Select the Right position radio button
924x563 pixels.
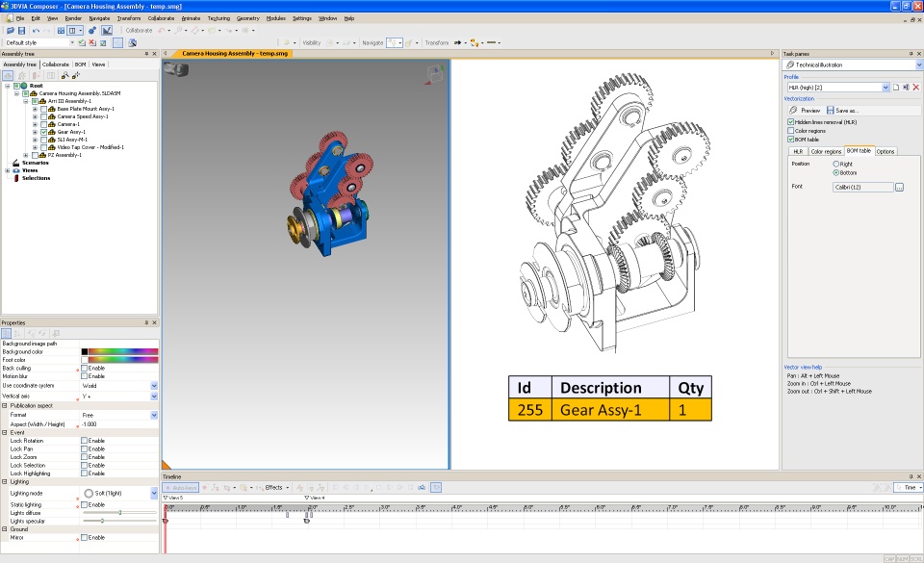pos(835,164)
